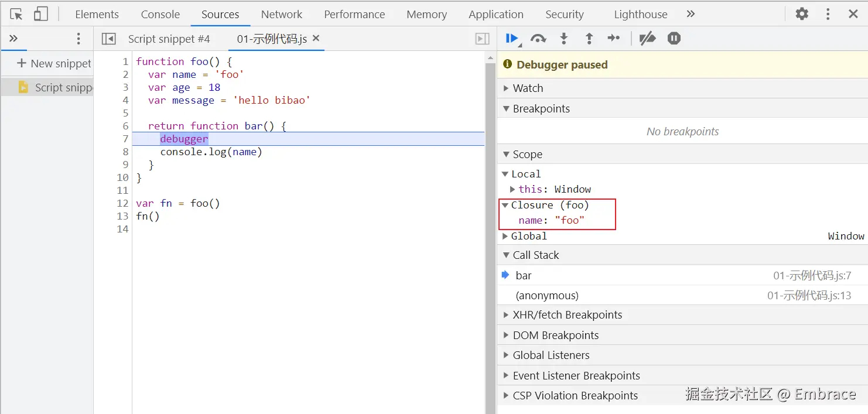Deactivate all breakpoints
The image size is (868, 414).
pos(647,39)
